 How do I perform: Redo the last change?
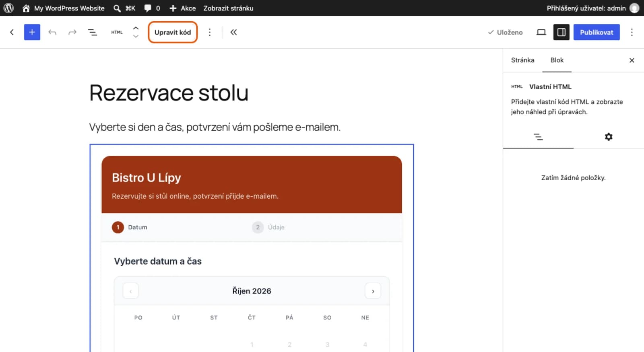point(72,32)
